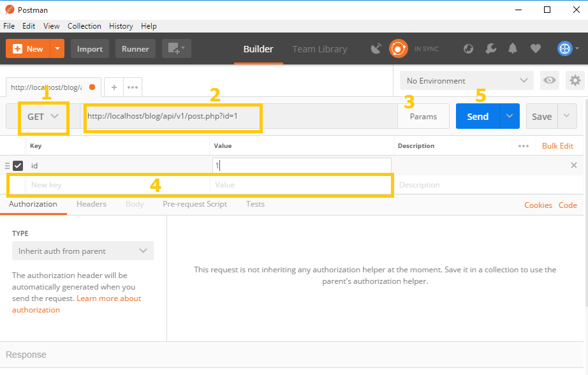Expand the Send options arrow
This screenshot has height=375, width=588.
(510, 116)
